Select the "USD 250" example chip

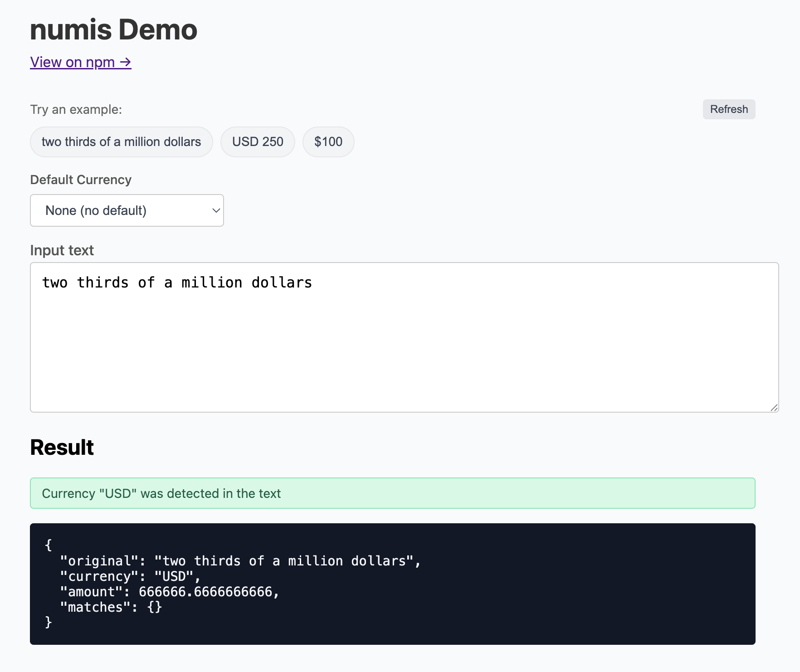(258, 141)
